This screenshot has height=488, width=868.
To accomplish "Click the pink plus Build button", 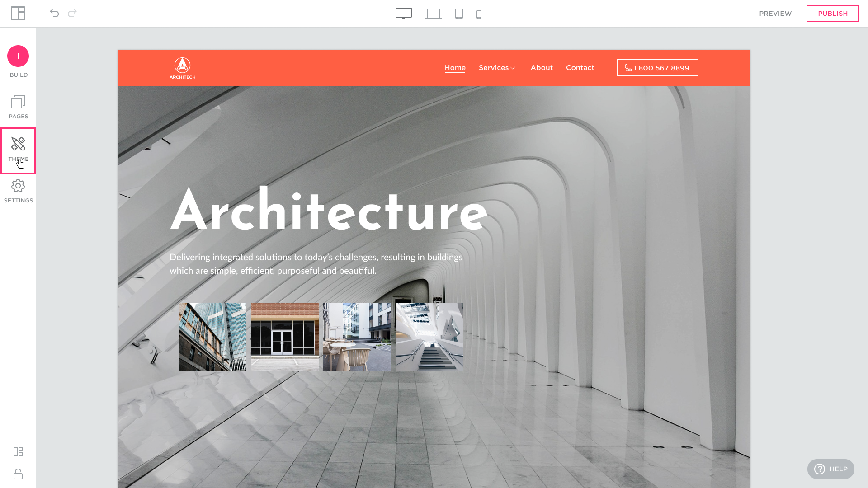I will point(18,56).
